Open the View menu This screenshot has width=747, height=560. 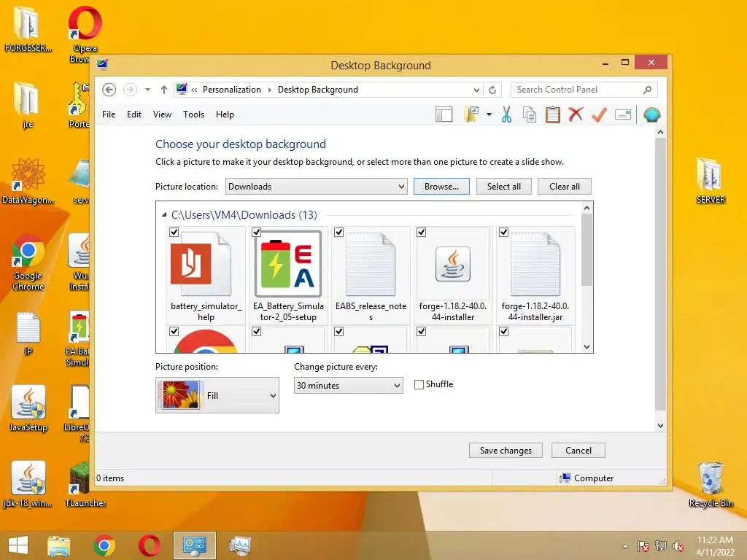point(162,114)
